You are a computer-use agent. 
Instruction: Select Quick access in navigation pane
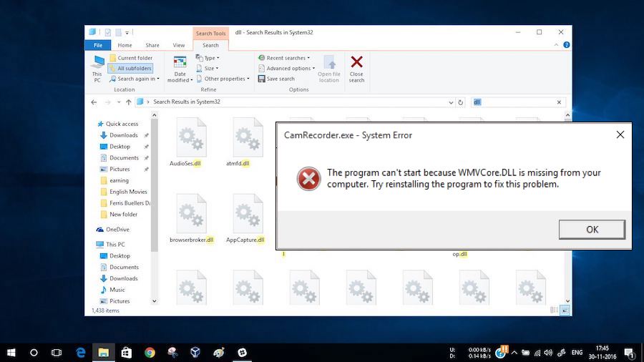tap(117, 124)
